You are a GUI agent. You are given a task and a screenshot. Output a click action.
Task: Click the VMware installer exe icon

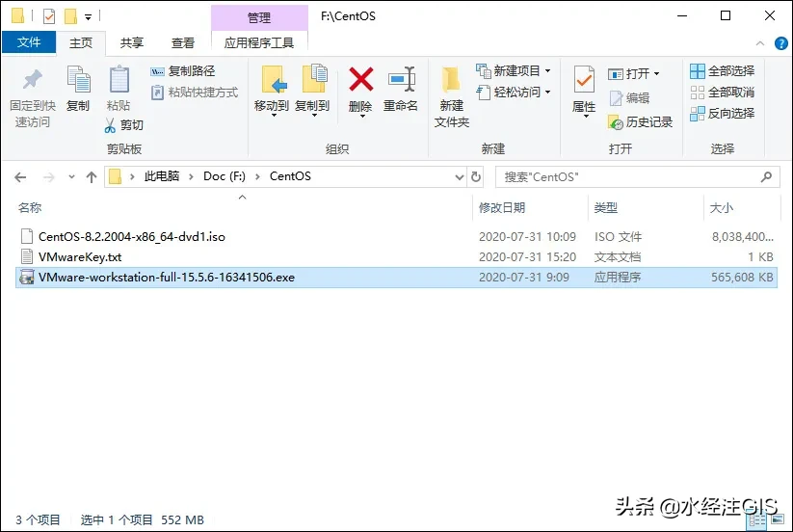point(26,278)
